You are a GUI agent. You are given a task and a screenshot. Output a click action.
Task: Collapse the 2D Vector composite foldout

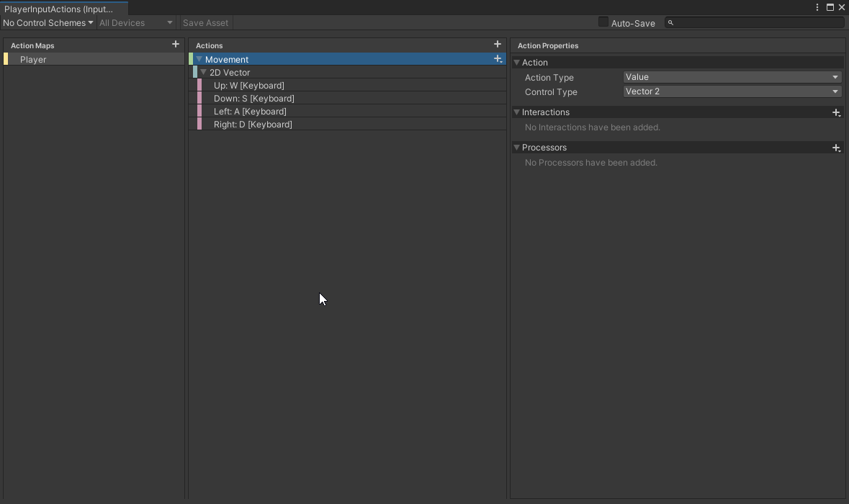coord(204,72)
